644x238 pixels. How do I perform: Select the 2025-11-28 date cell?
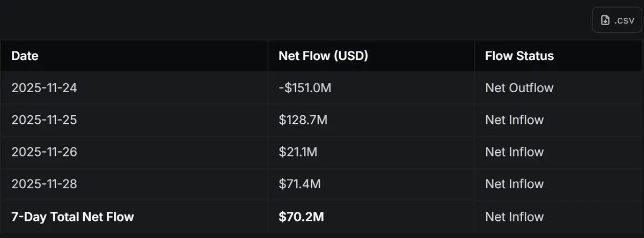(44, 184)
